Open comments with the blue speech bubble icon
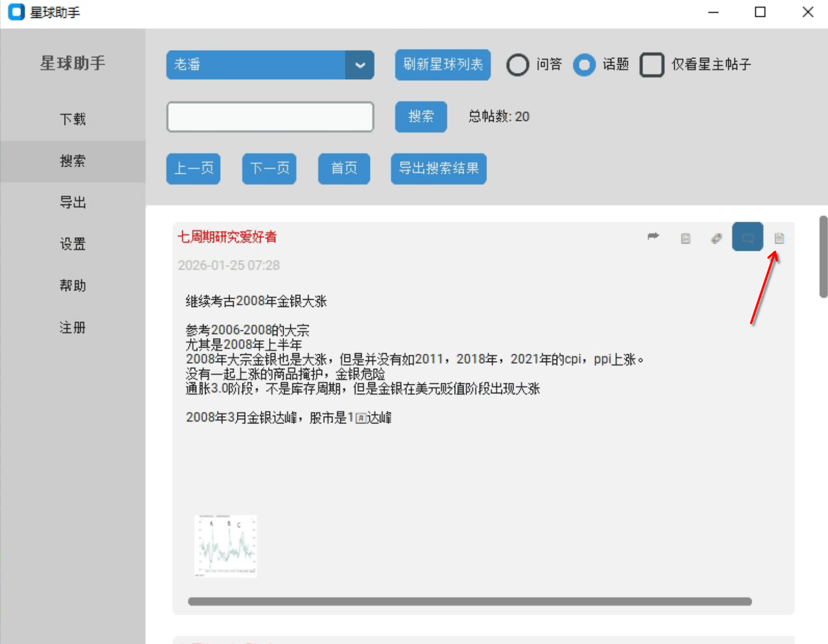The height and width of the screenshot is (644, 828). click(x=747, y=237)
